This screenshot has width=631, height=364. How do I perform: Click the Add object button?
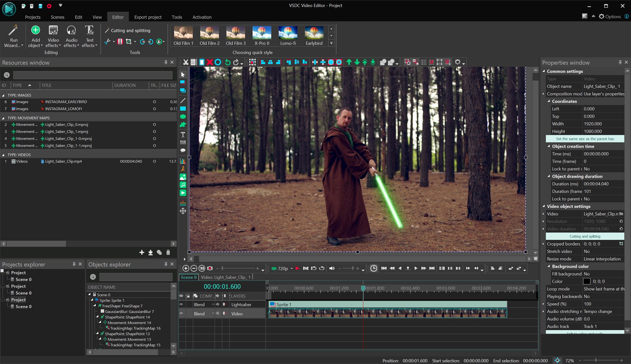pos(35,36)
